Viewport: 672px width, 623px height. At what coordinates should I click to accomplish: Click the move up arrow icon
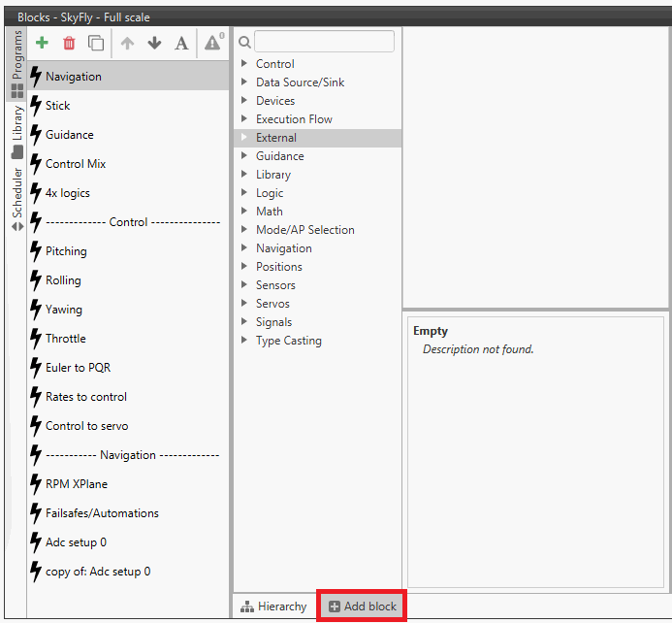point(127,43)
